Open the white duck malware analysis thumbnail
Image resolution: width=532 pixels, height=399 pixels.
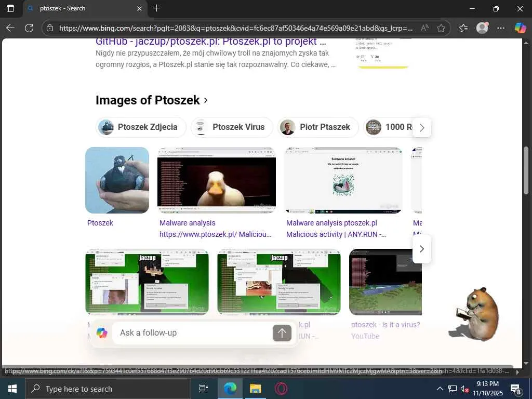[x=217, y=180]
